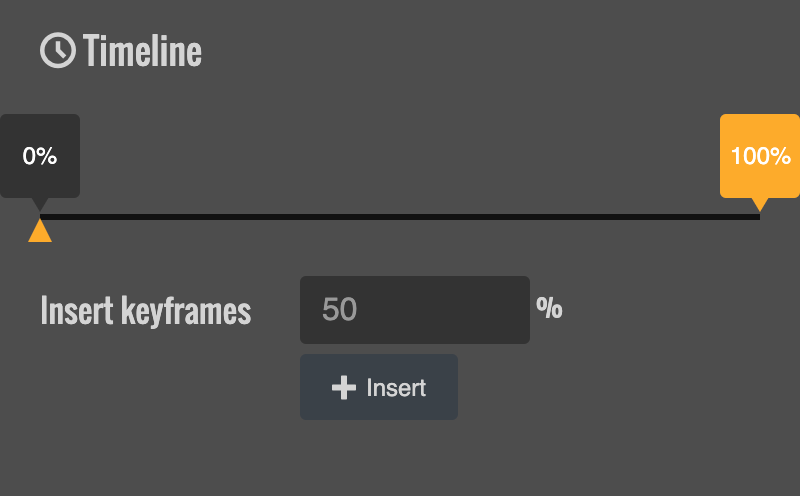Click the pointer tip under 0% marker
This screenshot has width=800, height=496.
pos(40,205)
